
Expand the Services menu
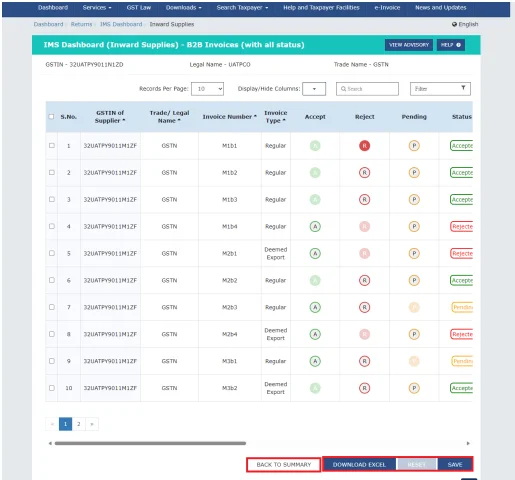coord(97,8)
